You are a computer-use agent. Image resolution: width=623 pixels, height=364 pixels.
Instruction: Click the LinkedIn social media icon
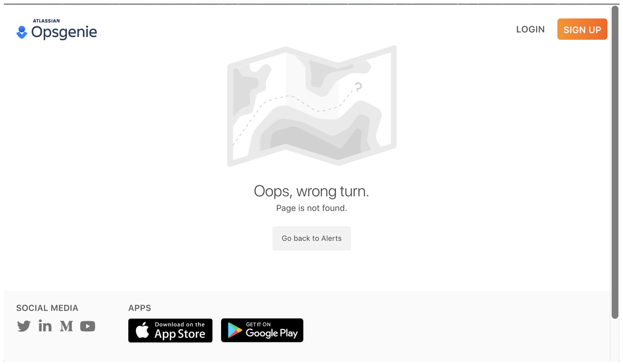(45, 326)
